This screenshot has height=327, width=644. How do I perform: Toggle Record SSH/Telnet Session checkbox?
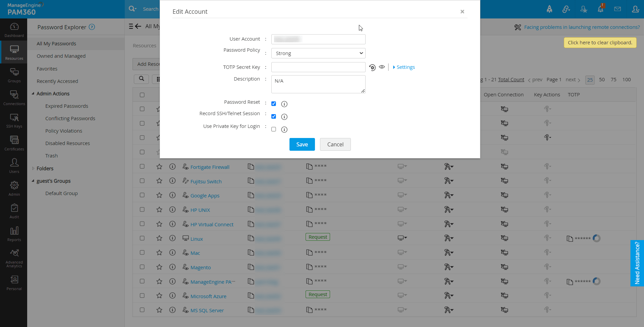274,116
